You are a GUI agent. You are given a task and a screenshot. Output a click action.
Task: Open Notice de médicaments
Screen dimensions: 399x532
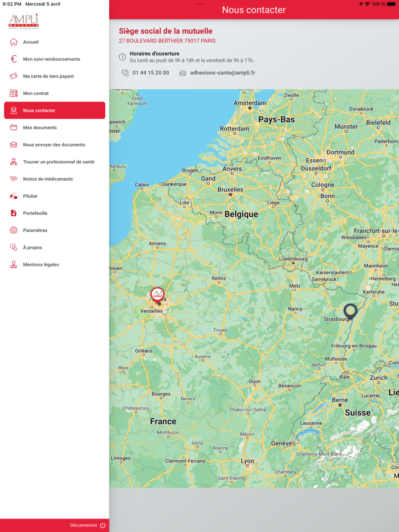(55, 179)
